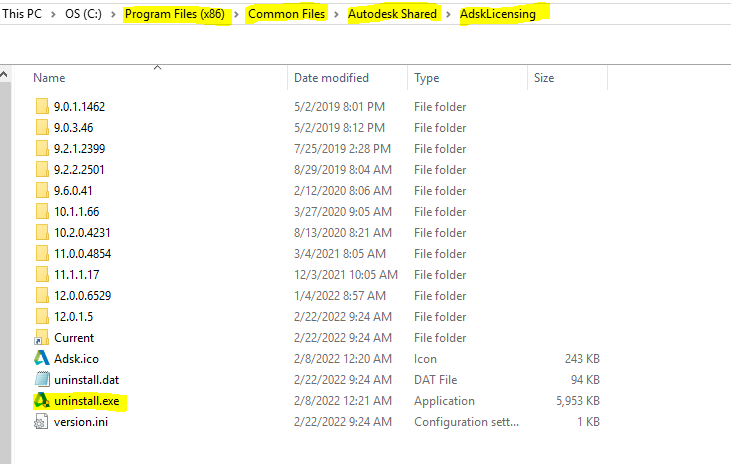Select the version.ini configuration file icon

pos(42,422)
